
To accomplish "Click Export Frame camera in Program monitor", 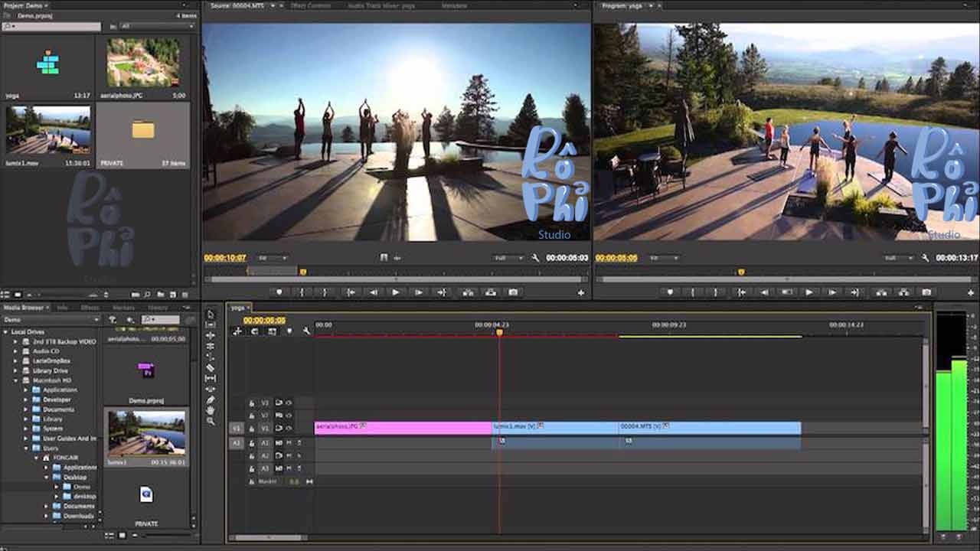I will [x=926, y=292].
